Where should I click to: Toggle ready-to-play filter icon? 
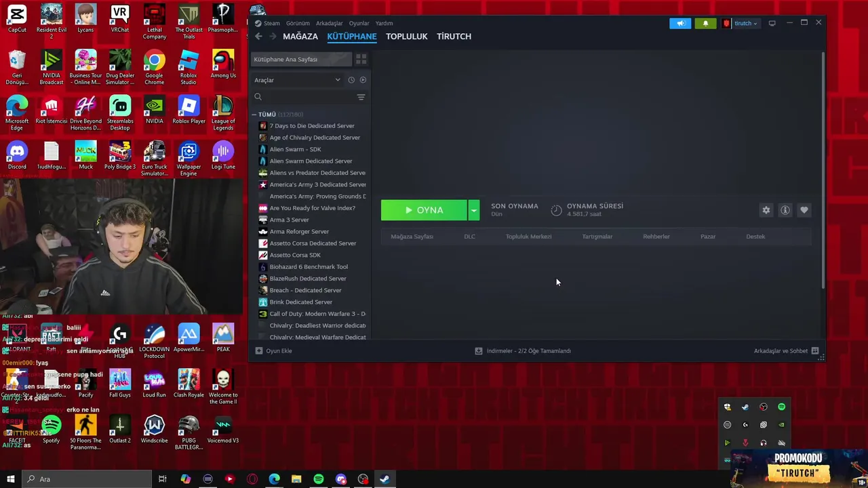click(363, 80)
